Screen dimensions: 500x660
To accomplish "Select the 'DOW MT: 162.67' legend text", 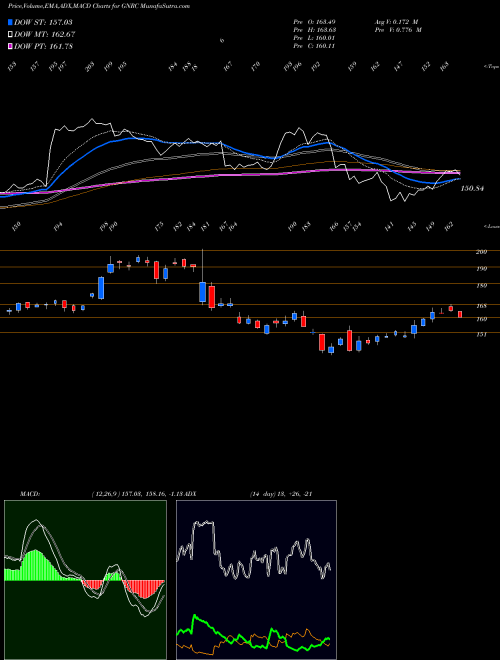I will click(45, 34).
